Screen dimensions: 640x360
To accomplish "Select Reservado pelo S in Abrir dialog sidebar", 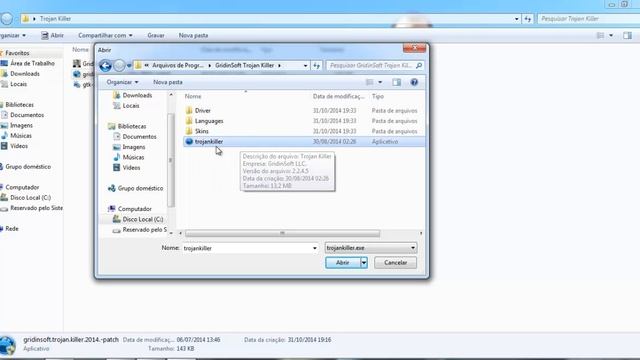I will click(x=144, y=230).
